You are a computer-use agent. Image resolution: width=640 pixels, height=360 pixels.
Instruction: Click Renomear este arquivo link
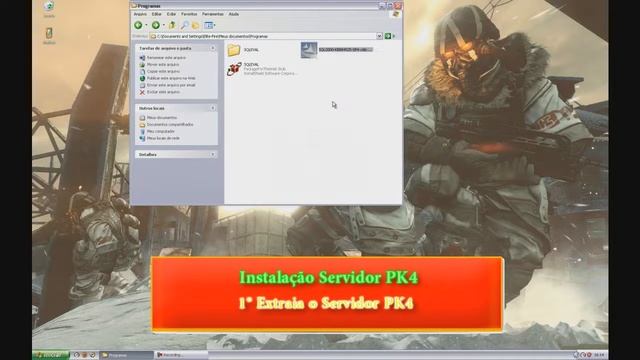tap(166, 58)
